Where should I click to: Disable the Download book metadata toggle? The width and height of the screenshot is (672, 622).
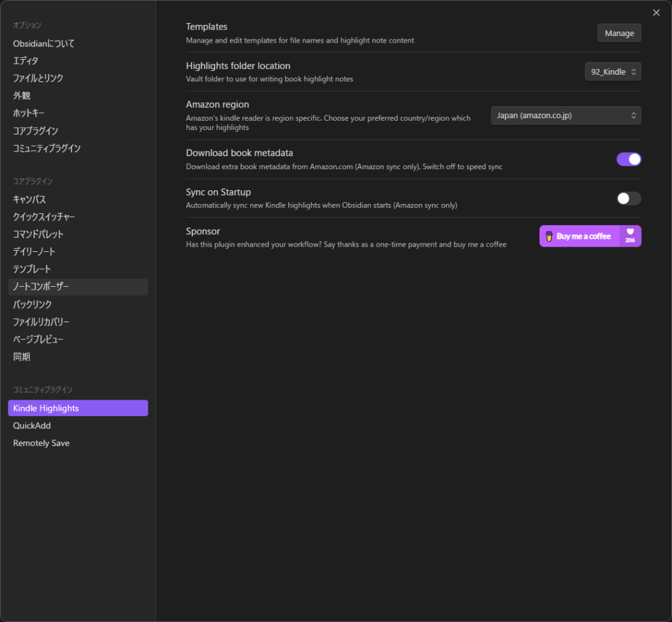point(628,159)
